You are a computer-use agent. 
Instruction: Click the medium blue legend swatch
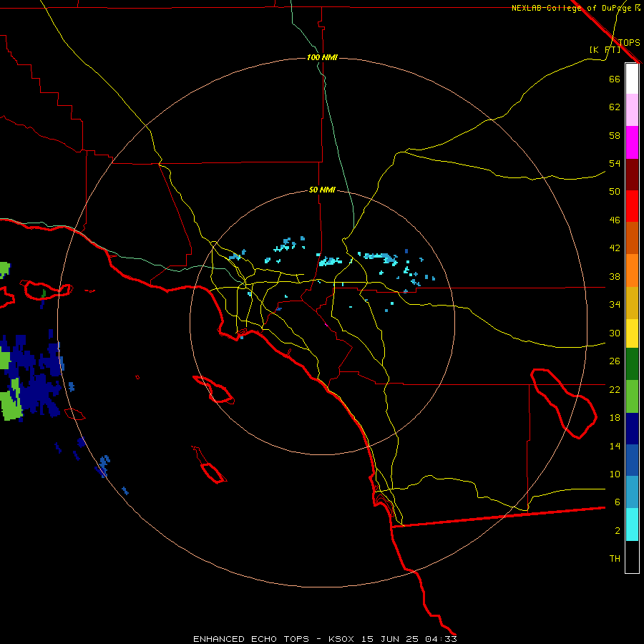click(632, 460)
